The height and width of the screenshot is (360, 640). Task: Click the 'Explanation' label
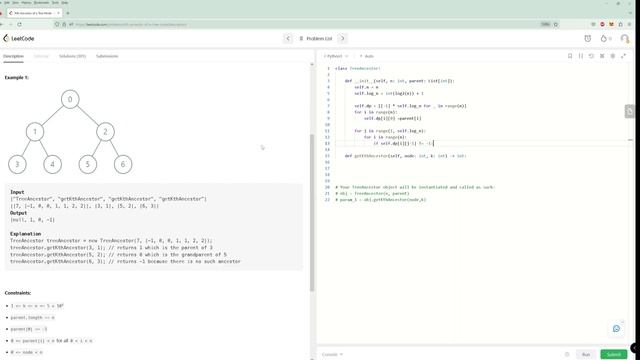coord(25,234)
